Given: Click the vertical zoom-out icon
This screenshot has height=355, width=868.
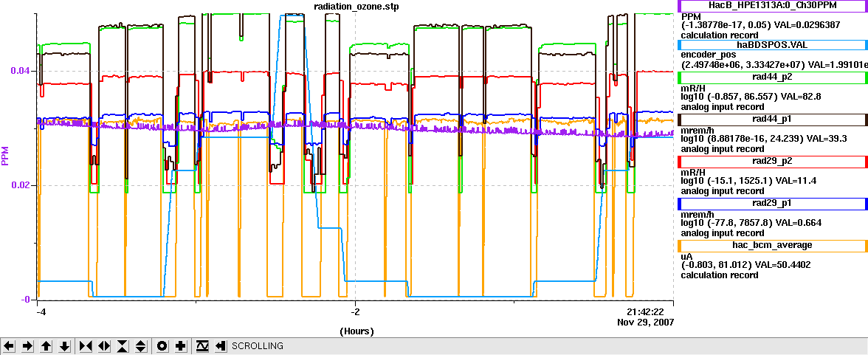Looking at the screenshot, I should pos(141,346).
